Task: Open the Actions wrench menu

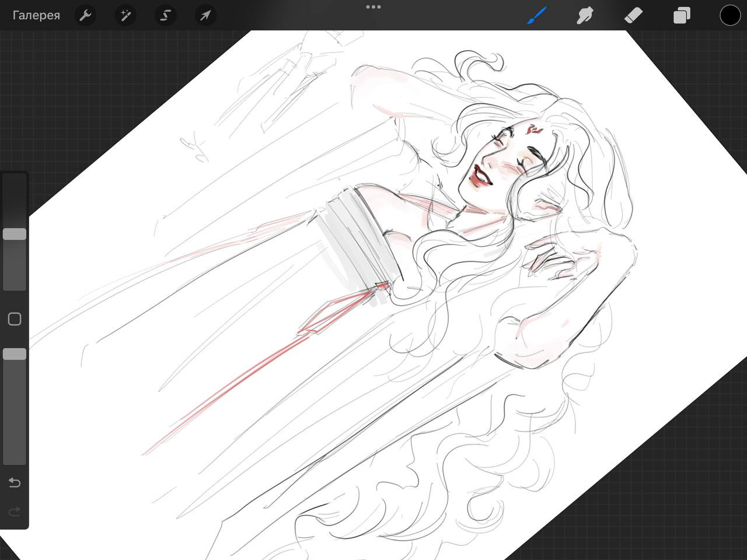Action: [85, 16]
